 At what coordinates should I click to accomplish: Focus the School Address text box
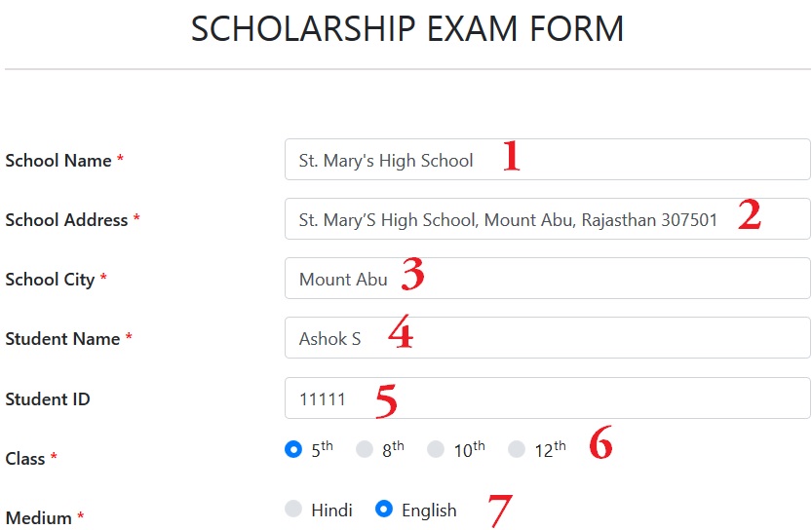pos(548,219)
